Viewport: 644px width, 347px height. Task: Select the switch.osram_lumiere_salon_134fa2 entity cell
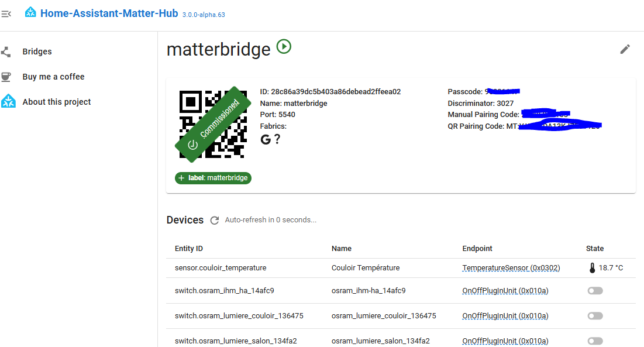[x=236, y=341]
